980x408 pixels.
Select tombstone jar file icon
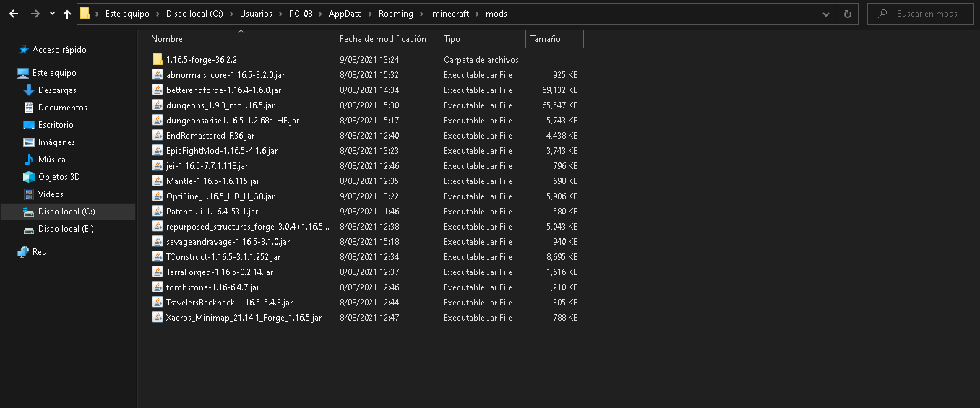(x=158, y=287)
